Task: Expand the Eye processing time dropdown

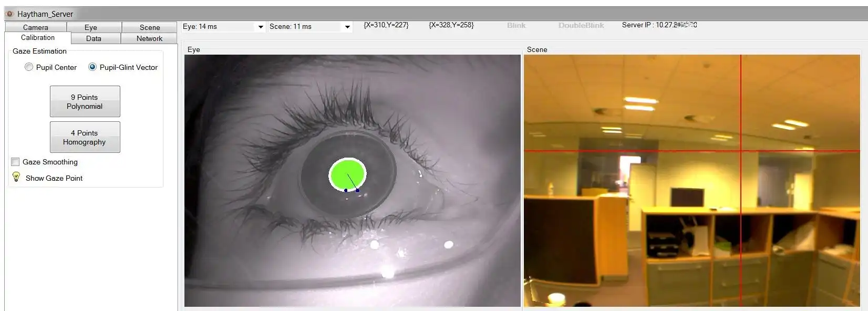Action: point(261,27)
